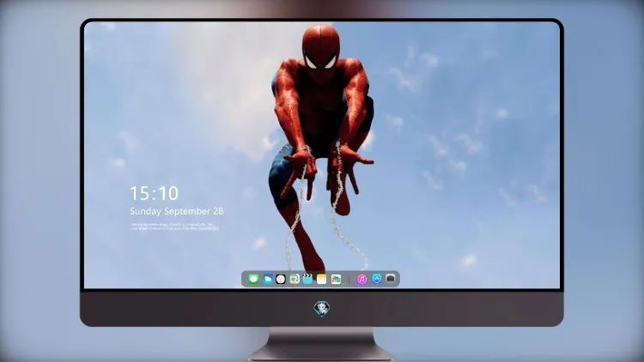This screenshot has height=362, width=644.
Task: Click the Sunday September 28 date text
Action: click(x=177, y=211)
